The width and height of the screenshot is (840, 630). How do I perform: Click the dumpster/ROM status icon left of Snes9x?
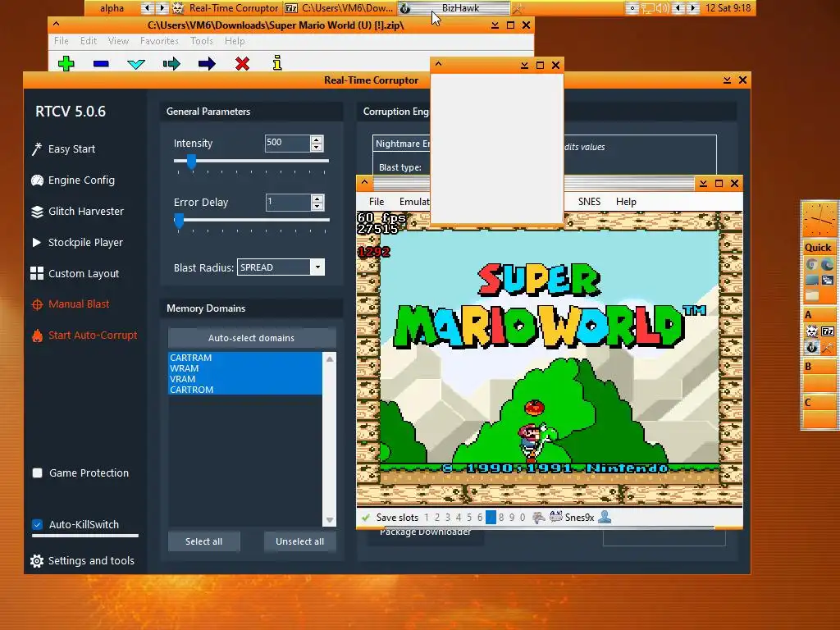[538, 517]
